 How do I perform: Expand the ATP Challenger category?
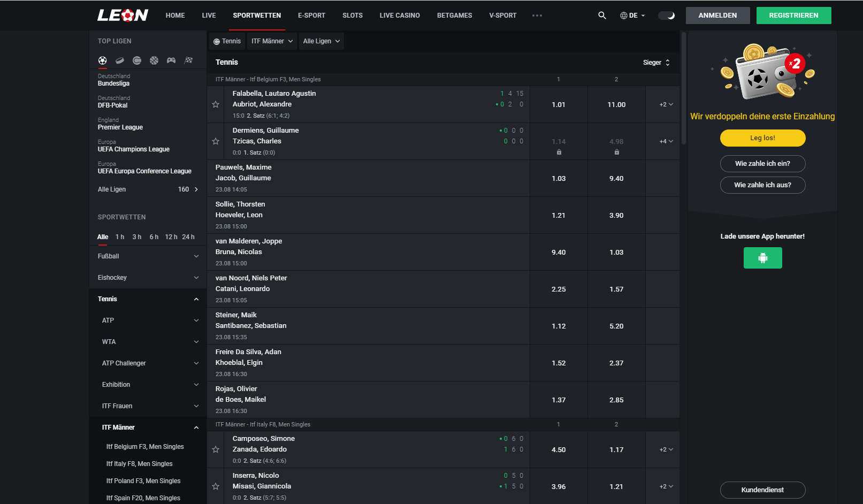(x=148, y=363)
